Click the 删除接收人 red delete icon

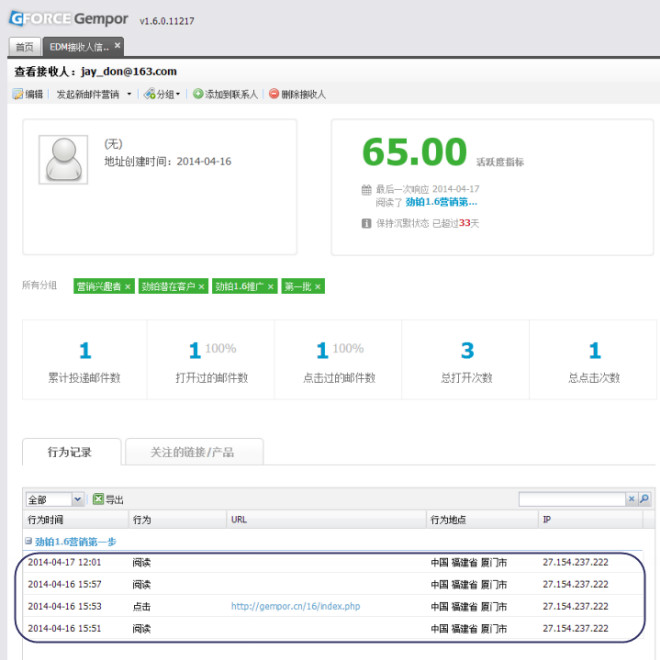274,94
